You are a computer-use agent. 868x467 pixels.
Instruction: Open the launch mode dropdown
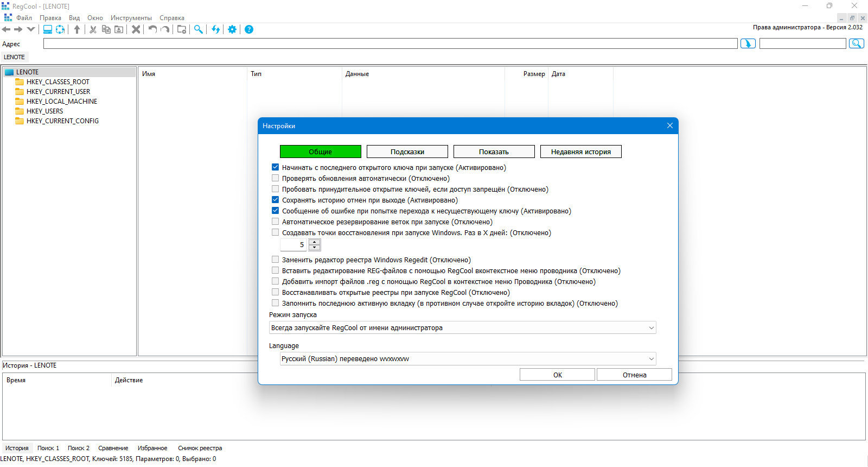(x=463, y=327)
